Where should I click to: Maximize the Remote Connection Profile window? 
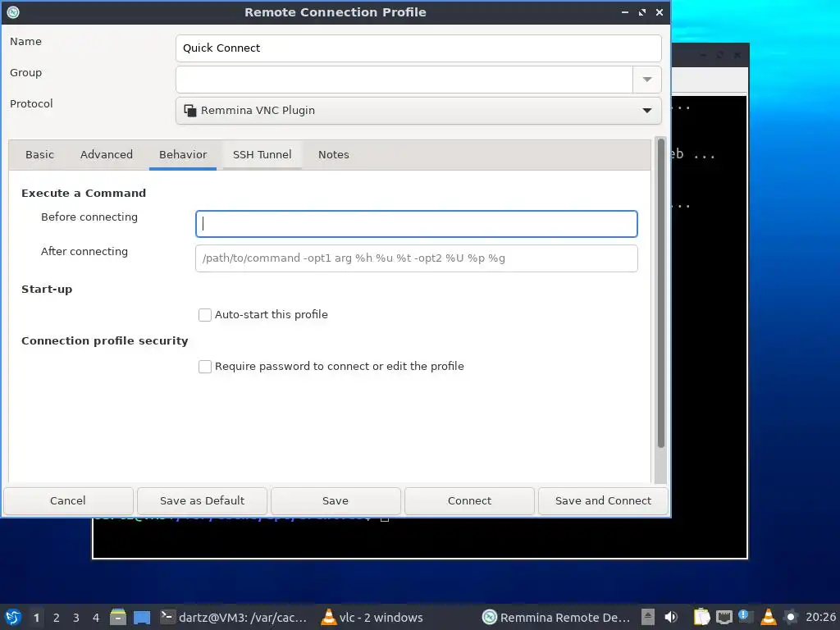point(641,11)
